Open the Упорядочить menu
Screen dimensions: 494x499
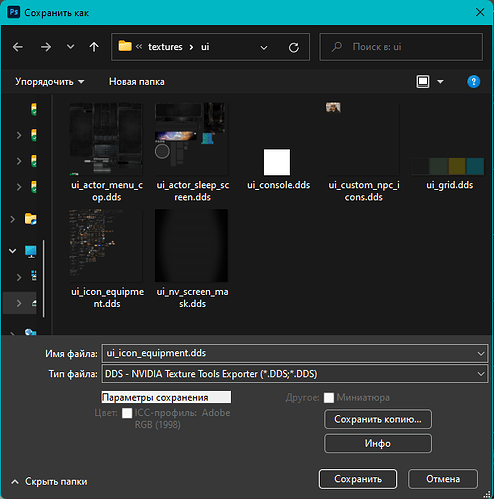click(x=49, y=82)
